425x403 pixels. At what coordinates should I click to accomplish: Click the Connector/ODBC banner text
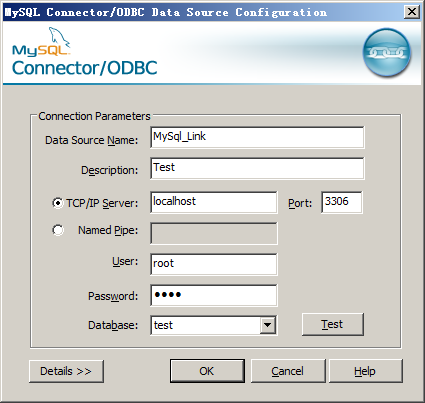point(85,68)
